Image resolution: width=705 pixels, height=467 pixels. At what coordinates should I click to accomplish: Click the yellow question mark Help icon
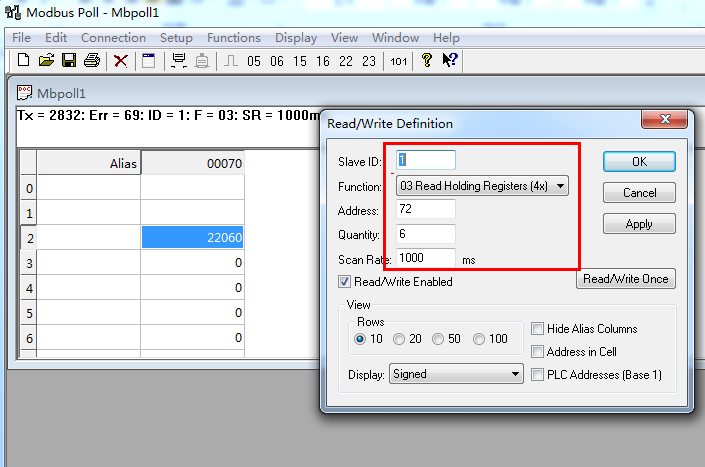(x=427, y=61)
